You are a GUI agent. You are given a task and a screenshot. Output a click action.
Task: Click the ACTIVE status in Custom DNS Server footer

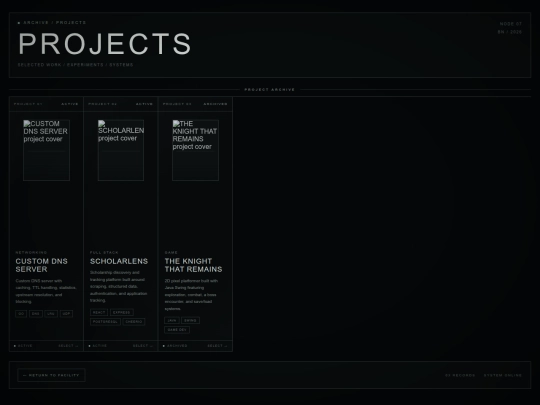click(x=25, y=346)
